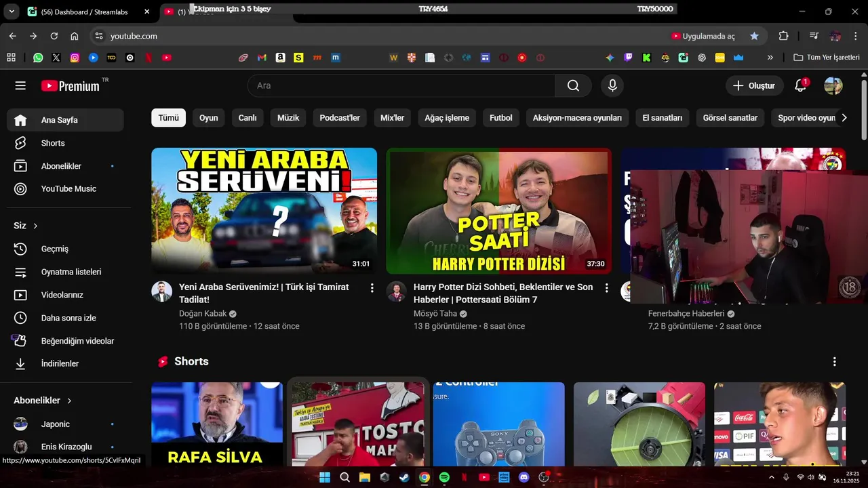Click the address bar URL youtube.com
The image size is (868, 488).
[x=134, y=36]
